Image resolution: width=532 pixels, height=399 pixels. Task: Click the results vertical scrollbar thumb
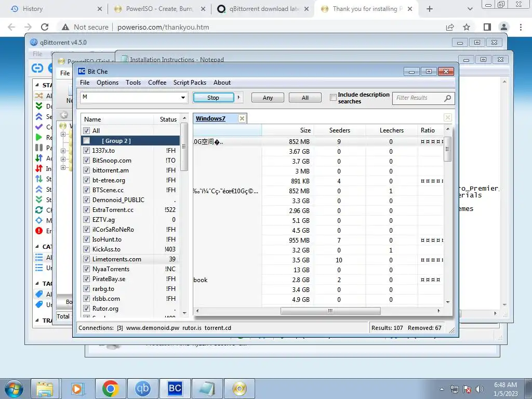click(x=447, y=149)
